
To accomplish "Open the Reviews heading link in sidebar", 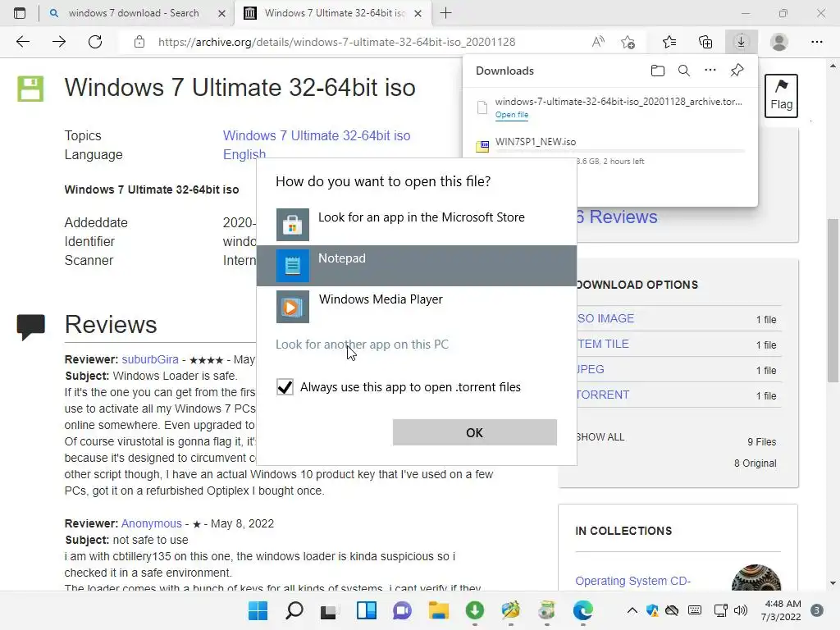I will 617,217.
